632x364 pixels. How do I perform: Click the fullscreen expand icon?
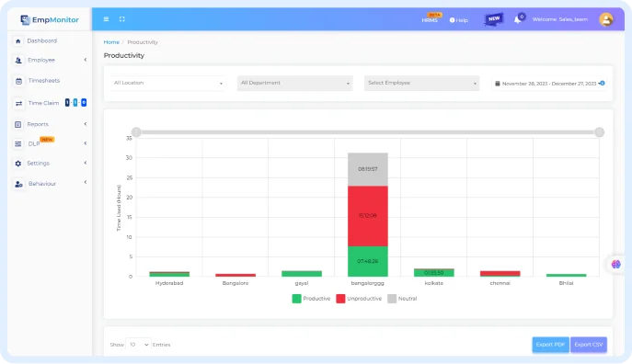coord(121,19)
